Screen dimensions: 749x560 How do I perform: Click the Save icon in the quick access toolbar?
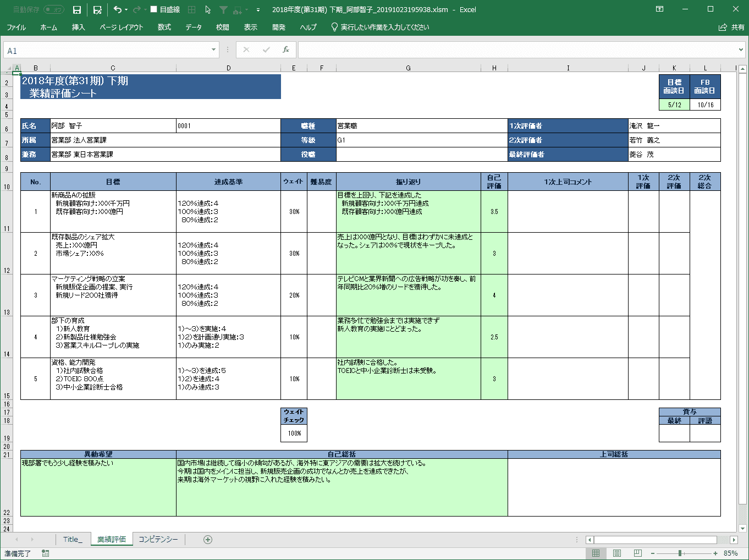click(77, 10)
